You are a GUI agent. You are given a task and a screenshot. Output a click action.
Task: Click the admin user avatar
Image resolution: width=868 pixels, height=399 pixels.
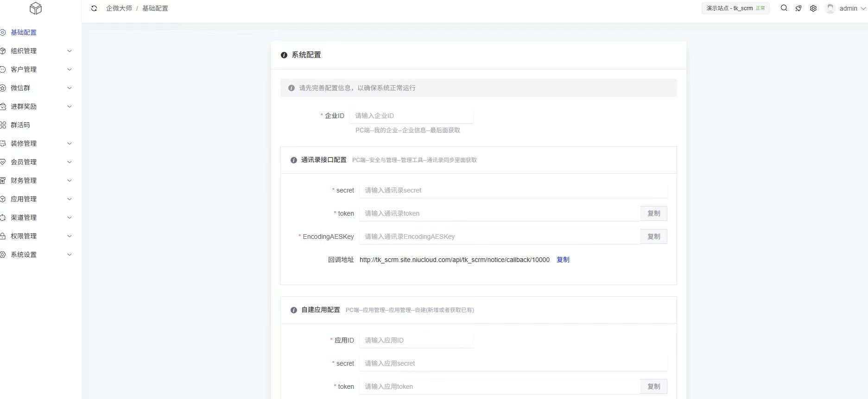(x=830, y=8)
